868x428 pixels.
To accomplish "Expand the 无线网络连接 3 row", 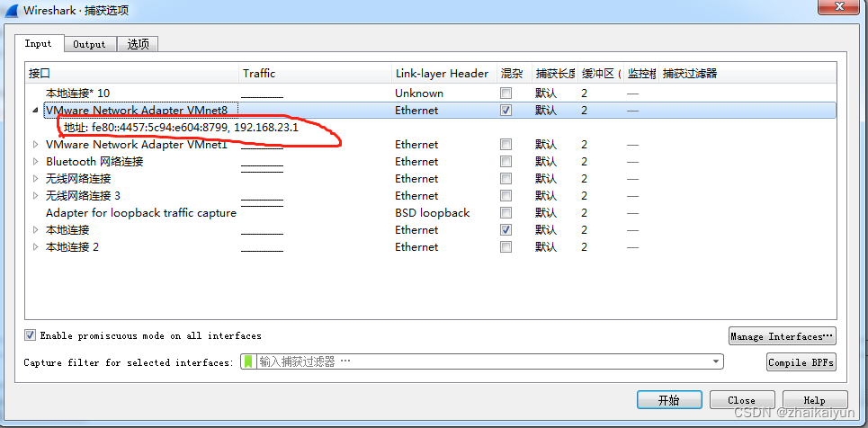I will click(35, 195).
